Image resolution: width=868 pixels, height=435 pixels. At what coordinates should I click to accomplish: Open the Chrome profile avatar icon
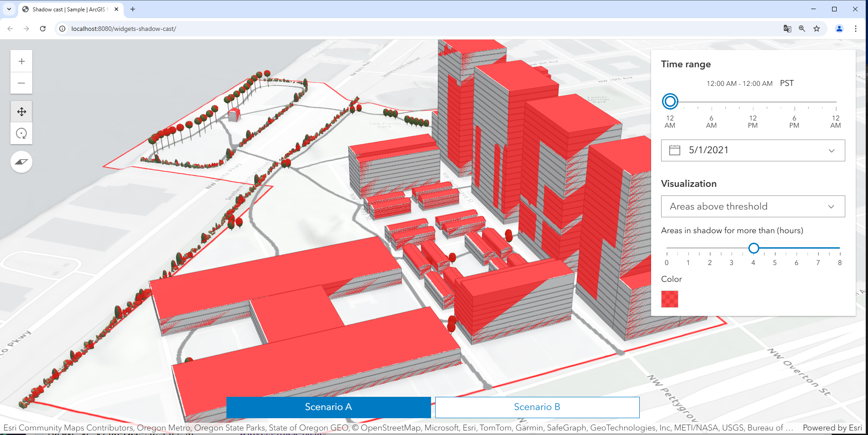tap(839, 28)
